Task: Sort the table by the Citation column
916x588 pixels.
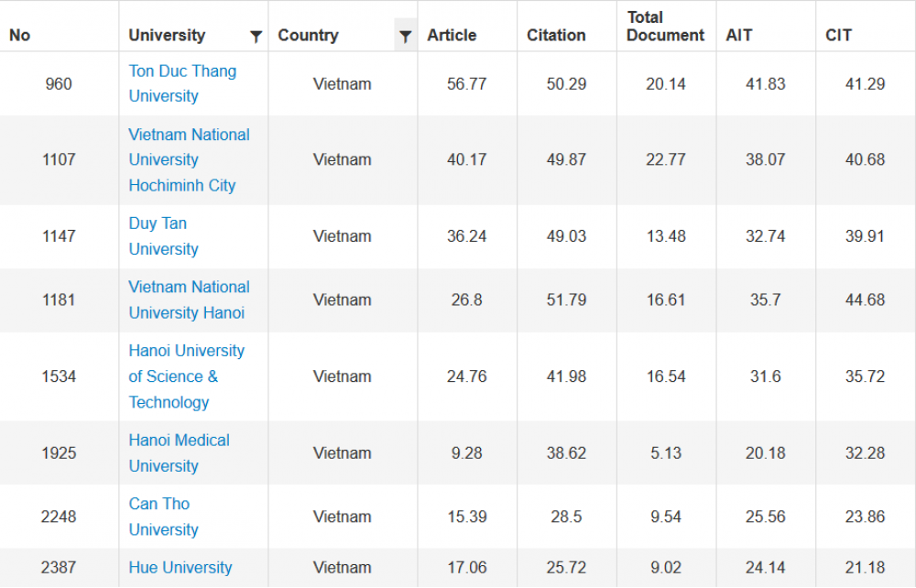Action: [550, 35]
